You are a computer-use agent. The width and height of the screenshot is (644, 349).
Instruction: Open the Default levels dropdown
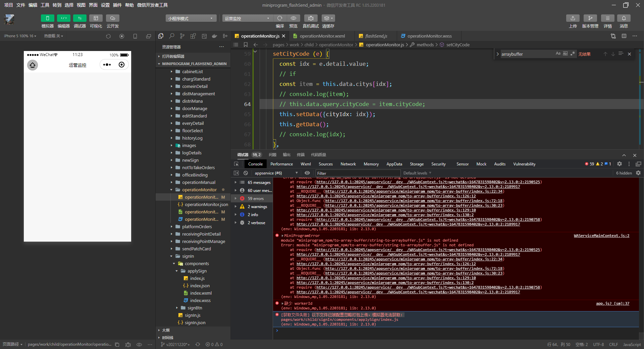(417, 173)
